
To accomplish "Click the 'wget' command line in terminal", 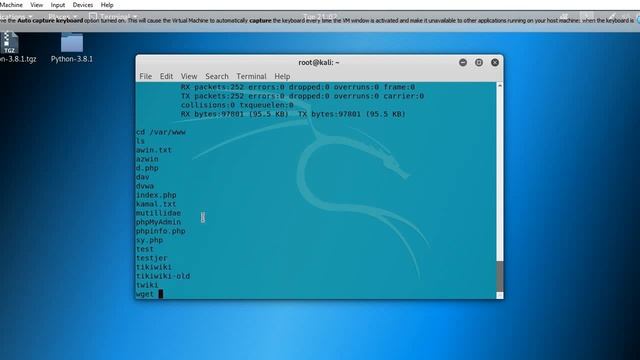I will pos(149,294).
